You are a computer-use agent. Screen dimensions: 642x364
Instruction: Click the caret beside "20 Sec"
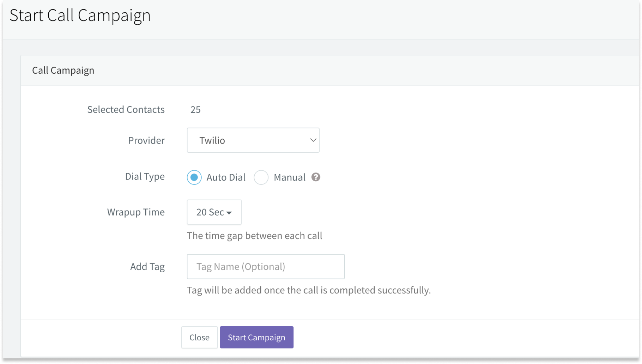pyautogui.click(x=229, y=213)
